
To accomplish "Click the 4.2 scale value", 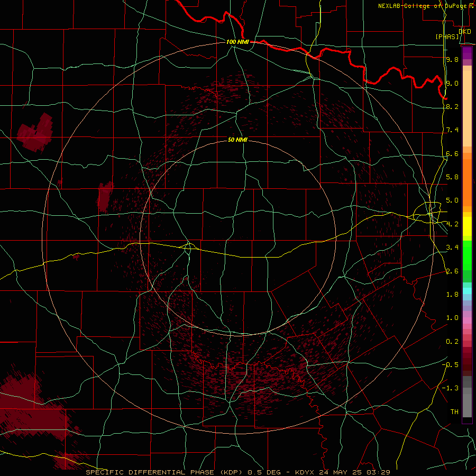I will coord(452,224).
